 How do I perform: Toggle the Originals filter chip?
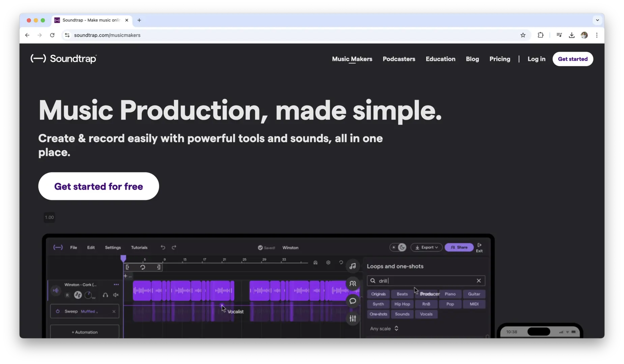(378, 294)
